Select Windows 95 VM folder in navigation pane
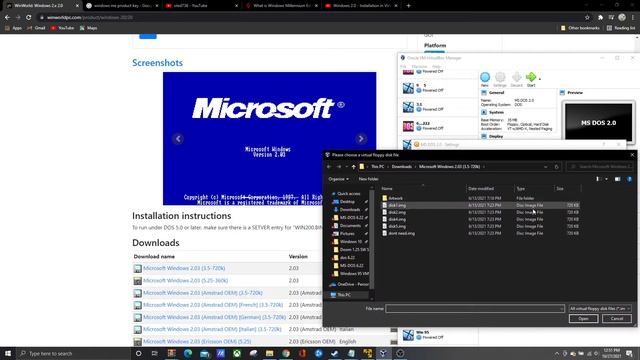 pyautogui.click(x=351, y=273)
